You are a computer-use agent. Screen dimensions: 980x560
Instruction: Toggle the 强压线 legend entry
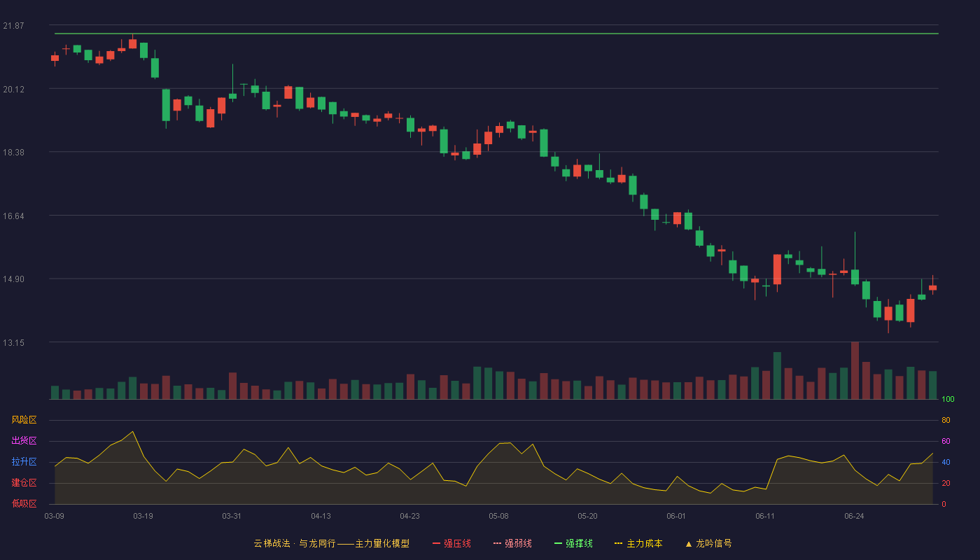pos(451,543)
